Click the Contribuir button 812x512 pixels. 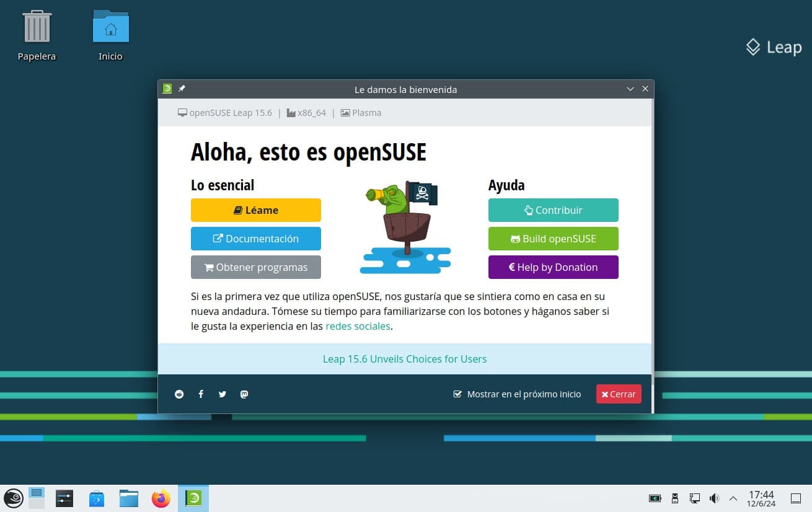[x=554, y=210]
